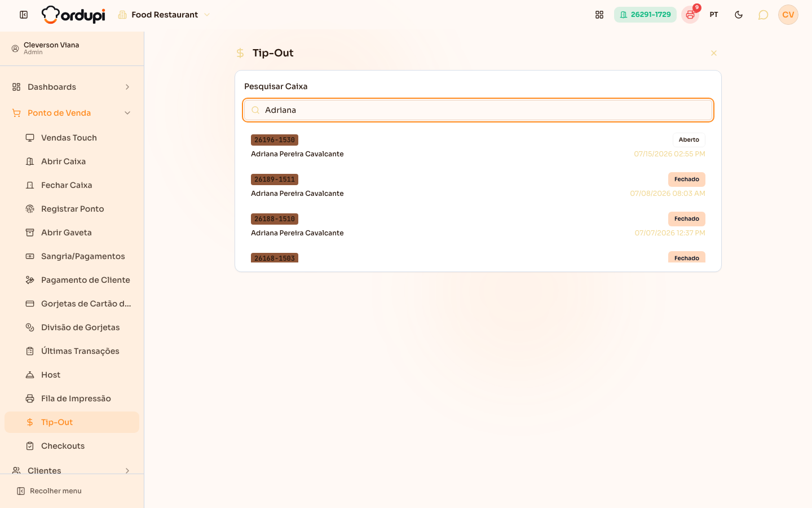Select register 26196-1530 result
Viewport: 812px width, 508px height.
point(478,147)
